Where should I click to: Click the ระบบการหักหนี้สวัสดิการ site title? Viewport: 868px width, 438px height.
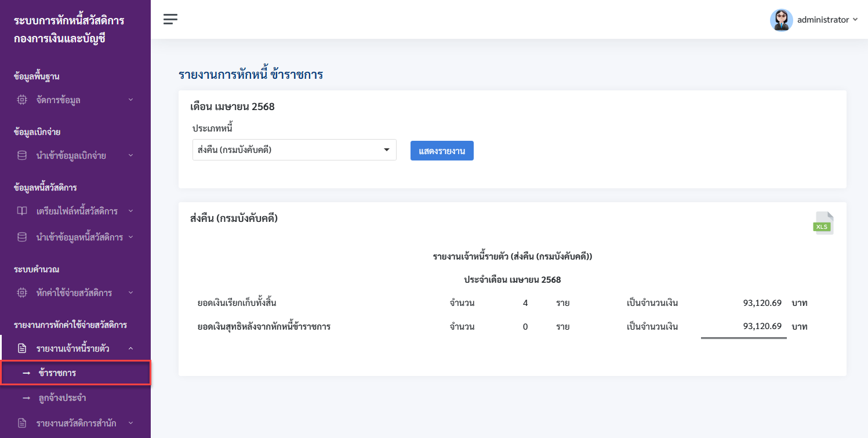(69, 21)
